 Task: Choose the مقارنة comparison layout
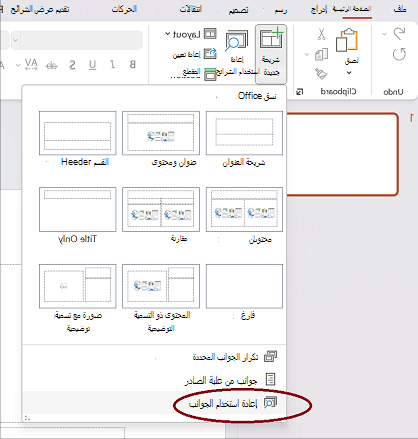(161, 209)
